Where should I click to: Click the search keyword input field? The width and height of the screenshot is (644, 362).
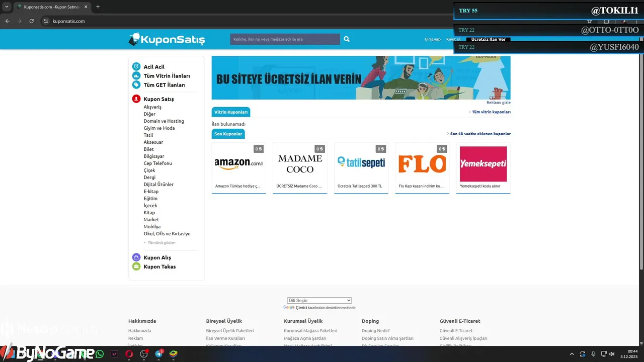tap(285, 39)
